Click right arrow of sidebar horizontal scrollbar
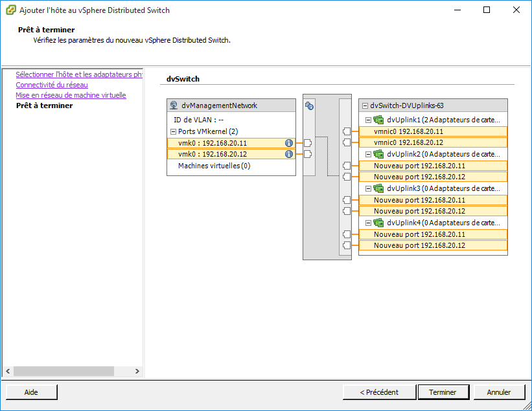Screen dimensions: 532x411 coord(137,371)
